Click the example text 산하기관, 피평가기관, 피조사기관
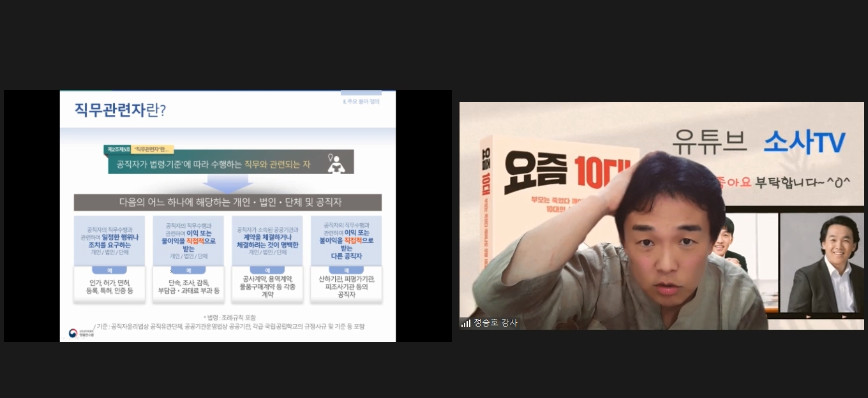868x398 pixels. (346, 287)
